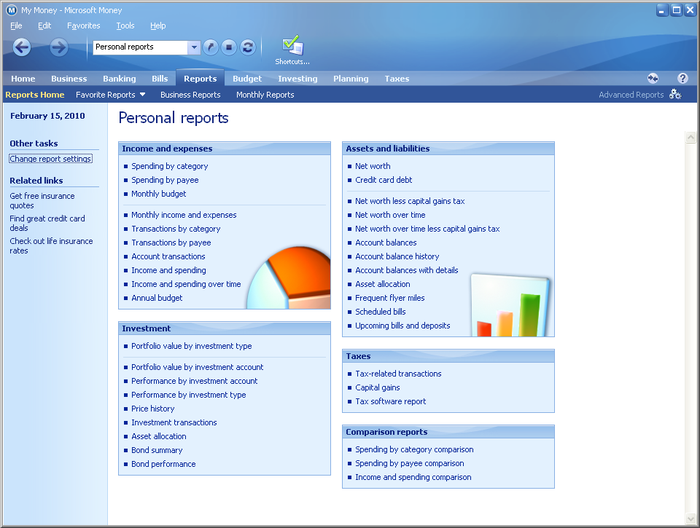Open the Bond performance report
The width and height of the screenshot is (700, 528).
[163, 464]
